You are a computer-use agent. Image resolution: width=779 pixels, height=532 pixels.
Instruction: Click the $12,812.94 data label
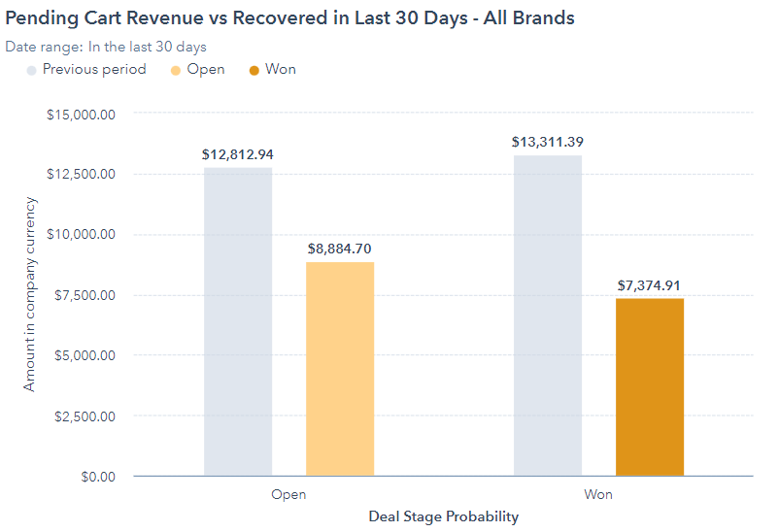[238, 154]
